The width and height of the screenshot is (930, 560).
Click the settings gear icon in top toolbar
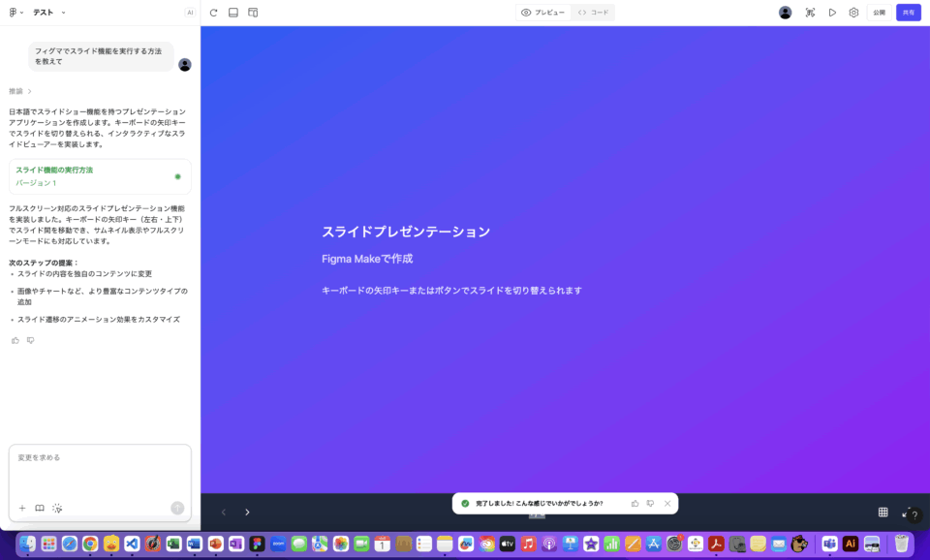[x=853, y=13]
